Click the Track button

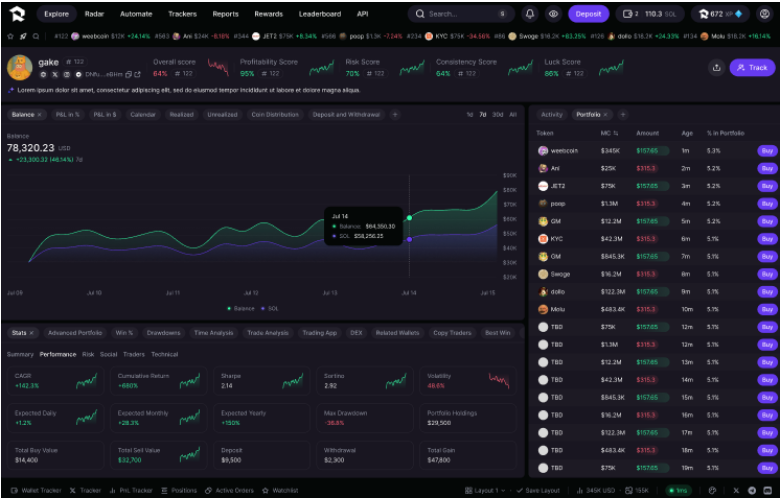point(752,68)
